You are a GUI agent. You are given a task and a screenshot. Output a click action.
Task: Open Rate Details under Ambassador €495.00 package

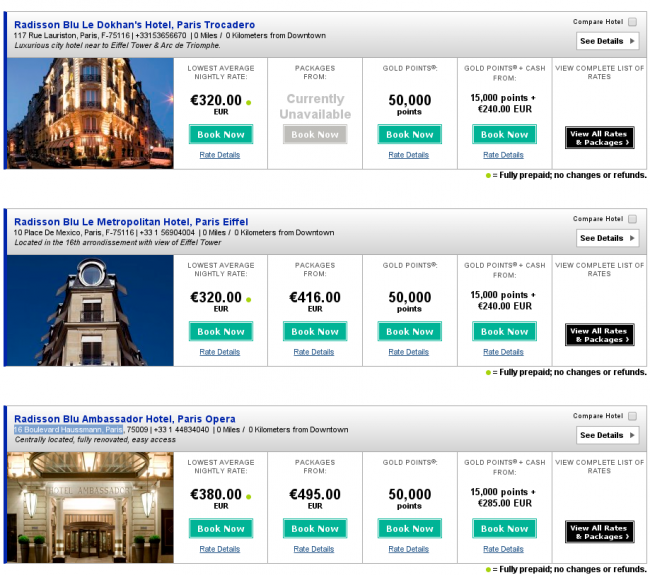pos(314,549)
